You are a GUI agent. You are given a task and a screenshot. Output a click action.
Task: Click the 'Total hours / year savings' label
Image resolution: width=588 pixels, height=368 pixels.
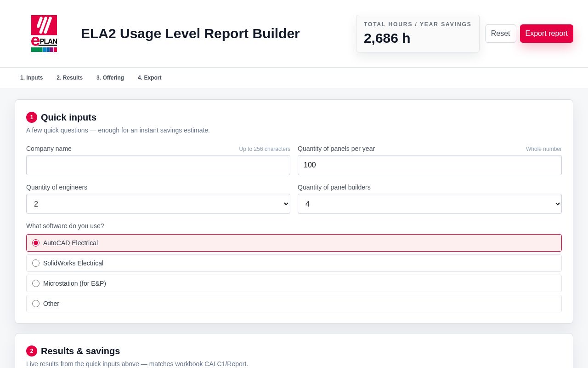click(x=418, y=24)
